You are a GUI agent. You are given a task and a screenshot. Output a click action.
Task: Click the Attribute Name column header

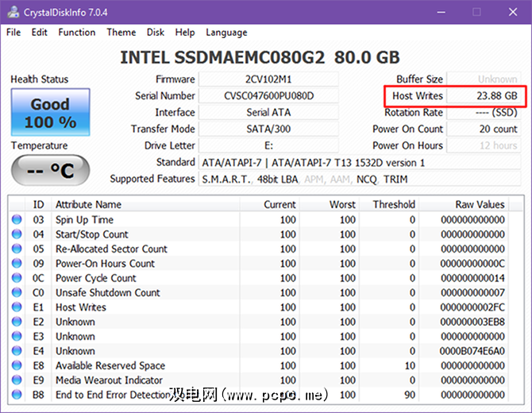(88, 204)
